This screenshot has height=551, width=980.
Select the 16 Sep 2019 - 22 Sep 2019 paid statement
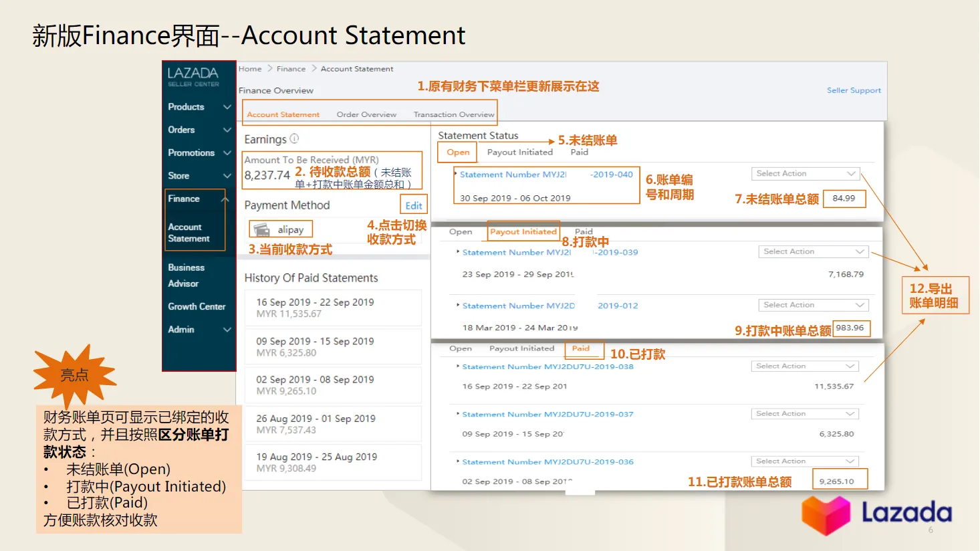tap(332, 308)
